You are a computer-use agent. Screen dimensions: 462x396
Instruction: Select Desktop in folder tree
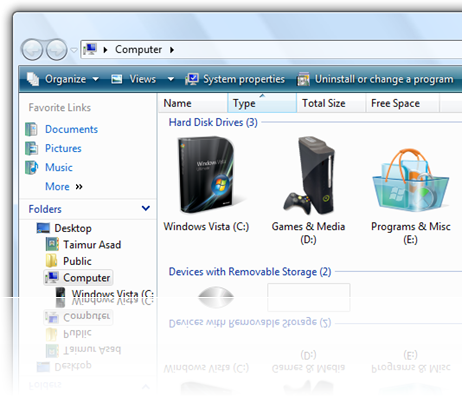73,228
